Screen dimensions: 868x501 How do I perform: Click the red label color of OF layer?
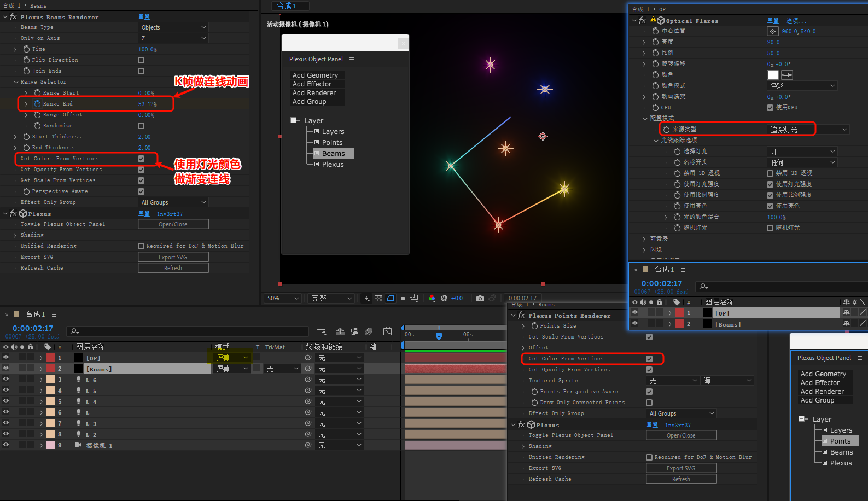50,358
